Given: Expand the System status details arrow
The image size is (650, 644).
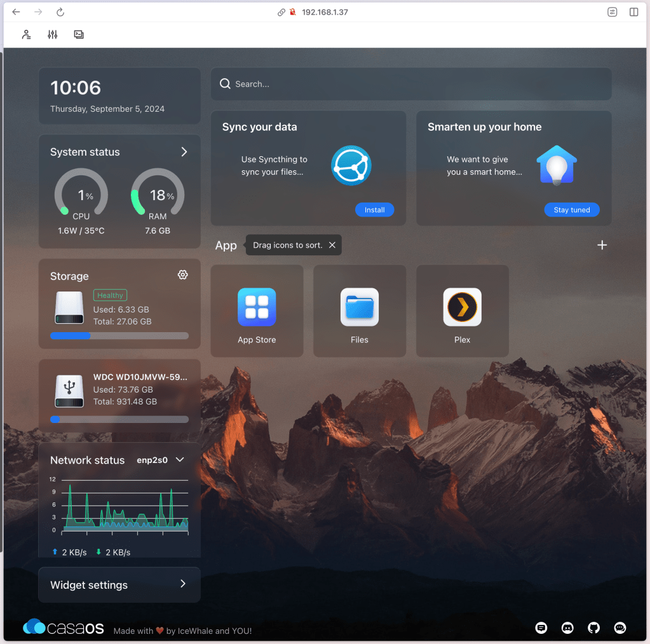Looking at the screenshot, I should 184,152.
